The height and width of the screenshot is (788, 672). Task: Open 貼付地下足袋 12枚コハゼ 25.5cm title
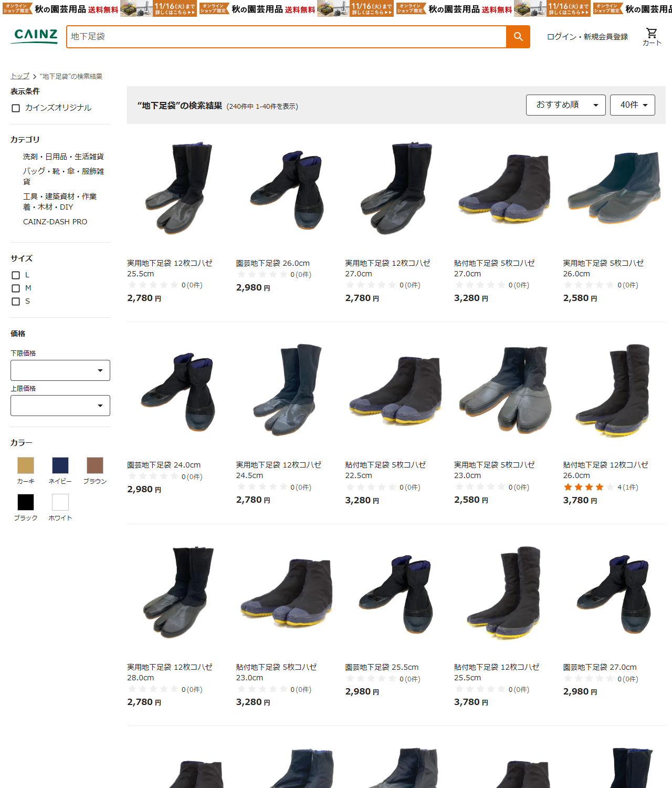(x=497, y=672)
